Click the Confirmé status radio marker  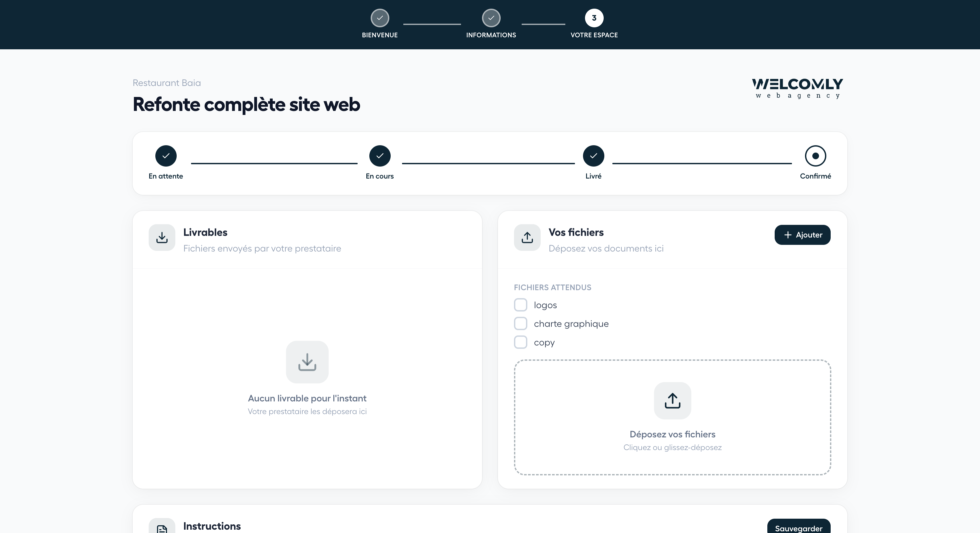[815, 156]
